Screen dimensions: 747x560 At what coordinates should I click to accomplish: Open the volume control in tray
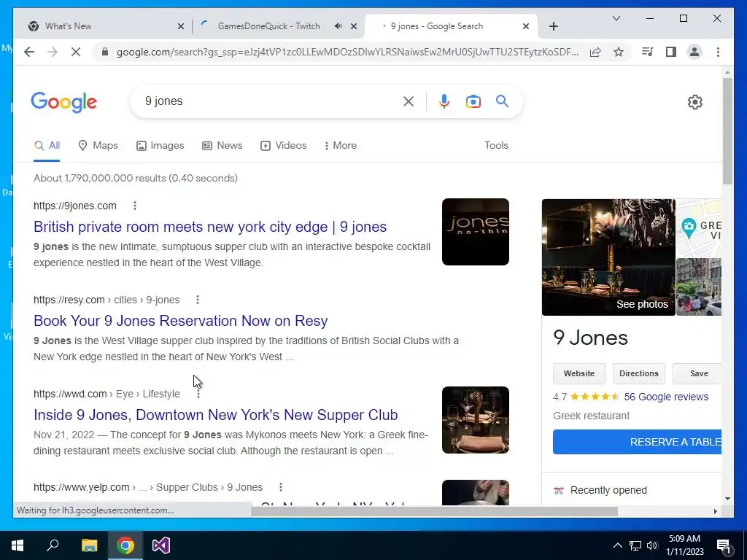(653, 545)
